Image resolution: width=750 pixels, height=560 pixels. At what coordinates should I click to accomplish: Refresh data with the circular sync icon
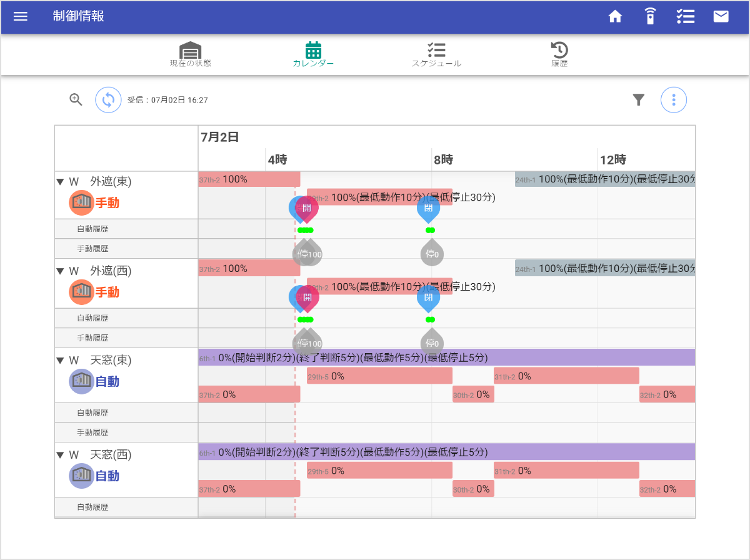pos(108,99)
